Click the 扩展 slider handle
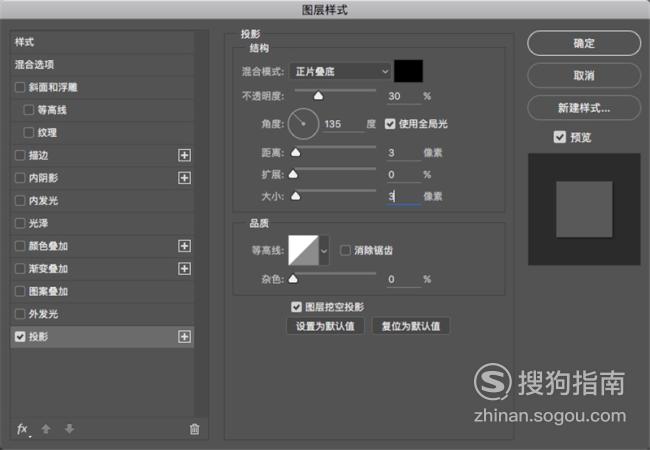Viewport: 650px width, 450px height. (x=293, y=174)
